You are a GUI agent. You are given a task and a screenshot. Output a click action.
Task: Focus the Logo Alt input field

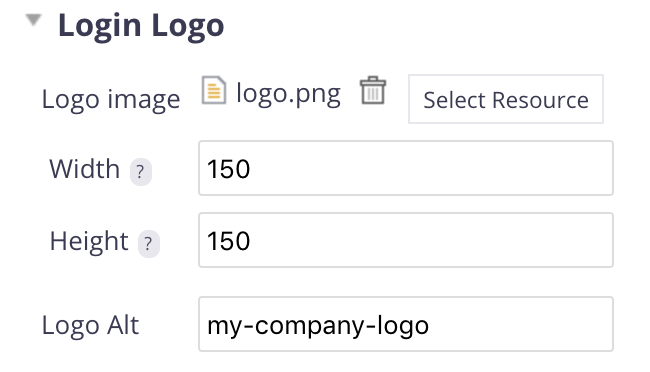(x=406, y=324)
